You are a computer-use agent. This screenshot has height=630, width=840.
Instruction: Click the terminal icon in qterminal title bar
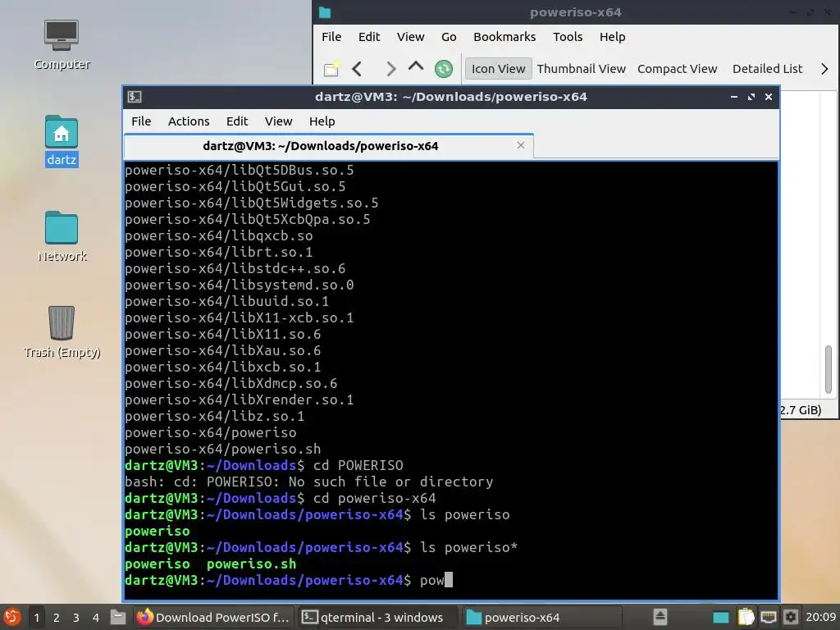(135, 97)
